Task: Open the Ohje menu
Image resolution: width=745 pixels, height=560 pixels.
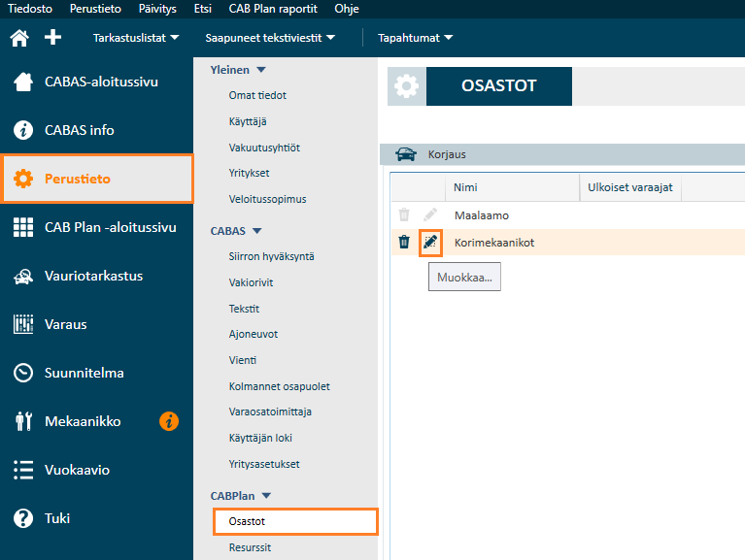Action: tap(347, 9)
